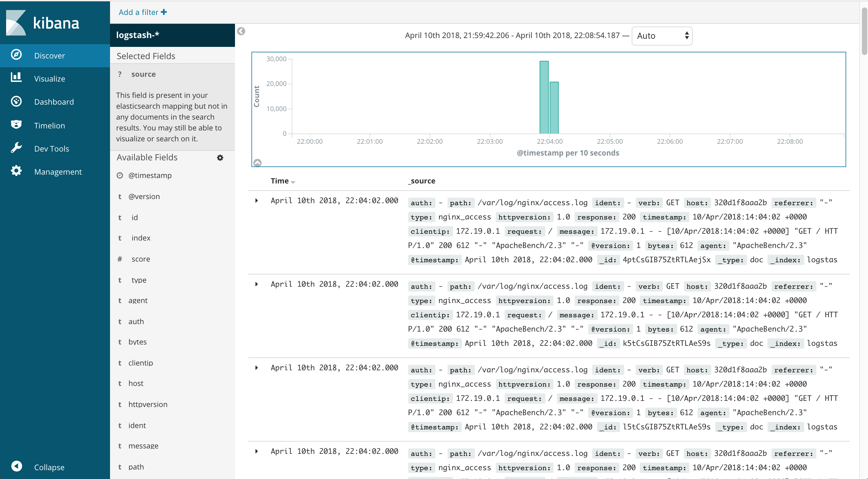Click the _source column header
Screen dimensions: 868x479
pos(421,181)
